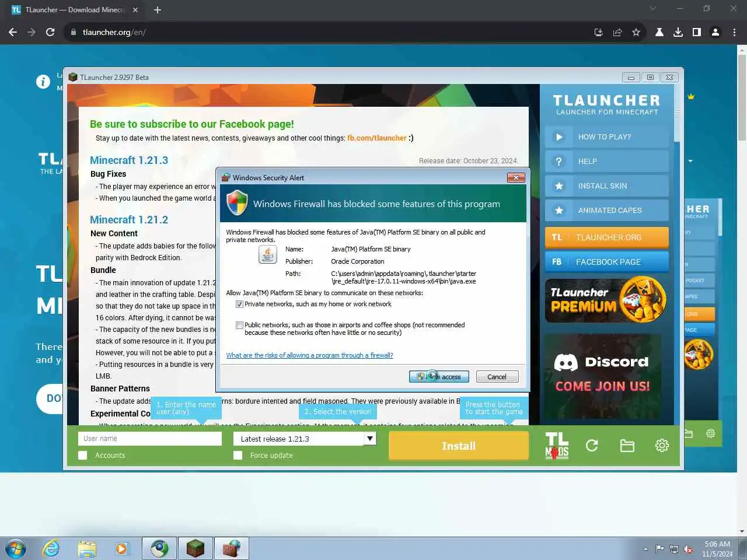Viewport: 747px width, 560px height.
Task: Click the volume icon in system tray
Action: click(689, 549)
